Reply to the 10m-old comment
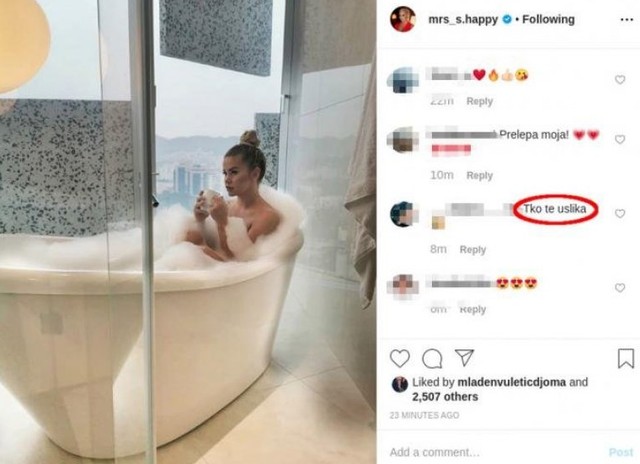Screen dimensions: 640x464 click(x=480, y=175)
